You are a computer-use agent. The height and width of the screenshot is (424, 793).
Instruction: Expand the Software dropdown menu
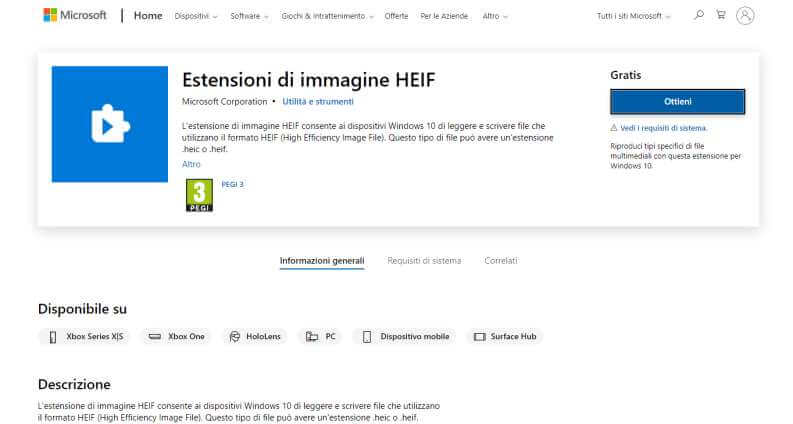tap(248, 17)
